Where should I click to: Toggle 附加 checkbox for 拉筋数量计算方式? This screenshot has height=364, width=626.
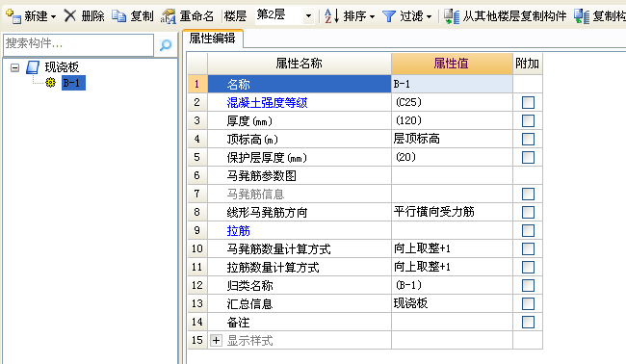(528, 267)
